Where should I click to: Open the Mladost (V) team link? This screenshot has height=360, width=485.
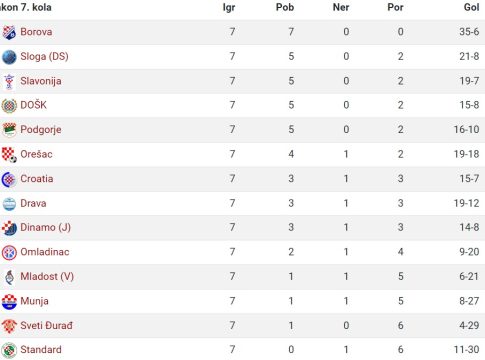click(47, 277)
